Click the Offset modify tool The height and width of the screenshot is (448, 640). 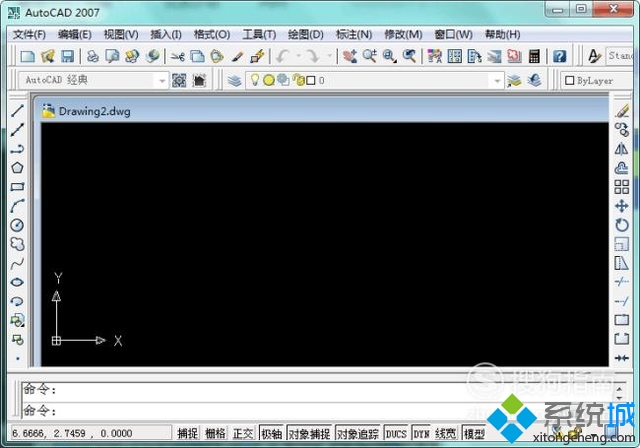click(x=622, y=168)
